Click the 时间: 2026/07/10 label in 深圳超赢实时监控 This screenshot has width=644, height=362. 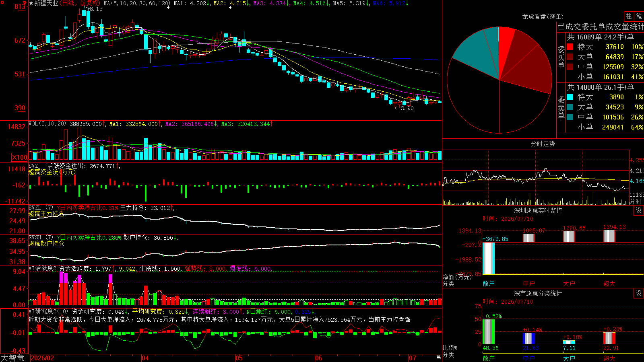click(508, 219)
